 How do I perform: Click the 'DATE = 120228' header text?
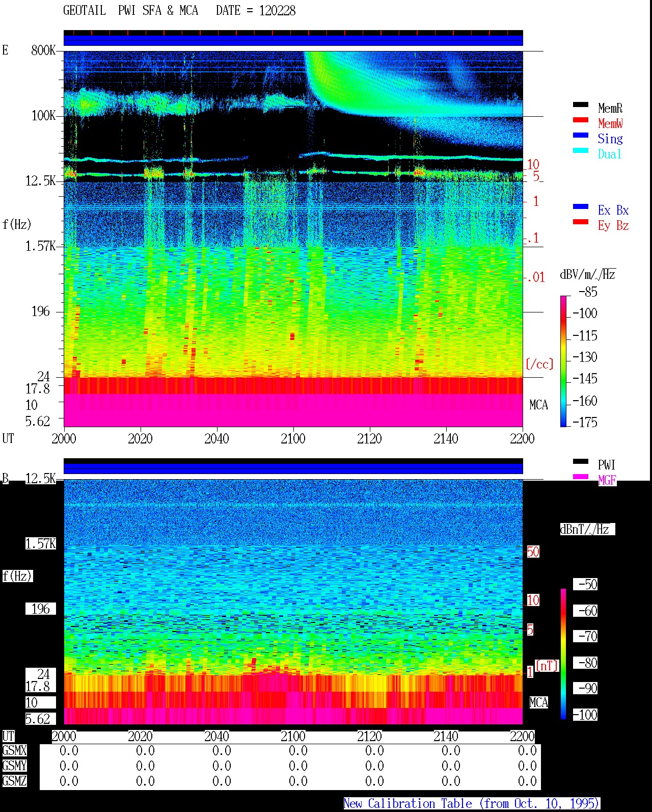pyautogui.click(x=256, y=11)
